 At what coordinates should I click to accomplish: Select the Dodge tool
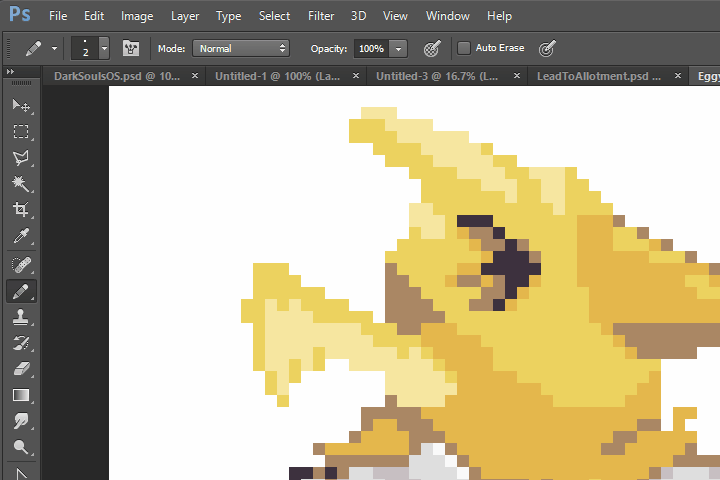point(21,446)
